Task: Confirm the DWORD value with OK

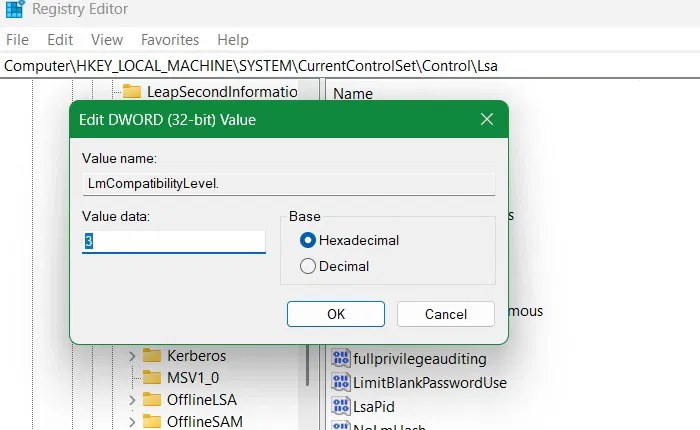Action: 336,314
